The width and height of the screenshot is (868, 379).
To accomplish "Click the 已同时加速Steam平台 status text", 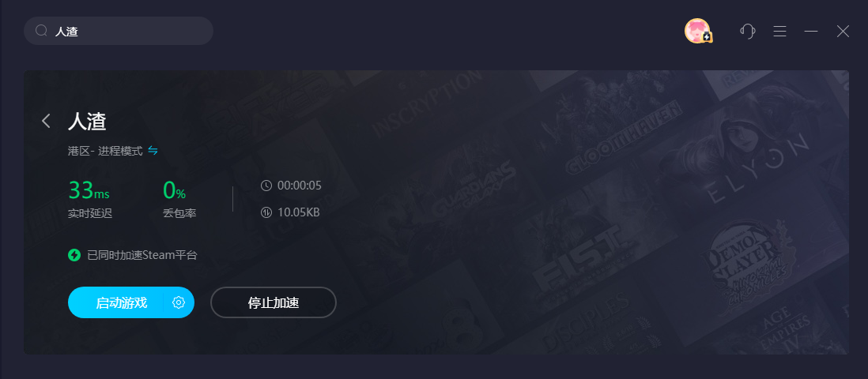I will 142,255.
